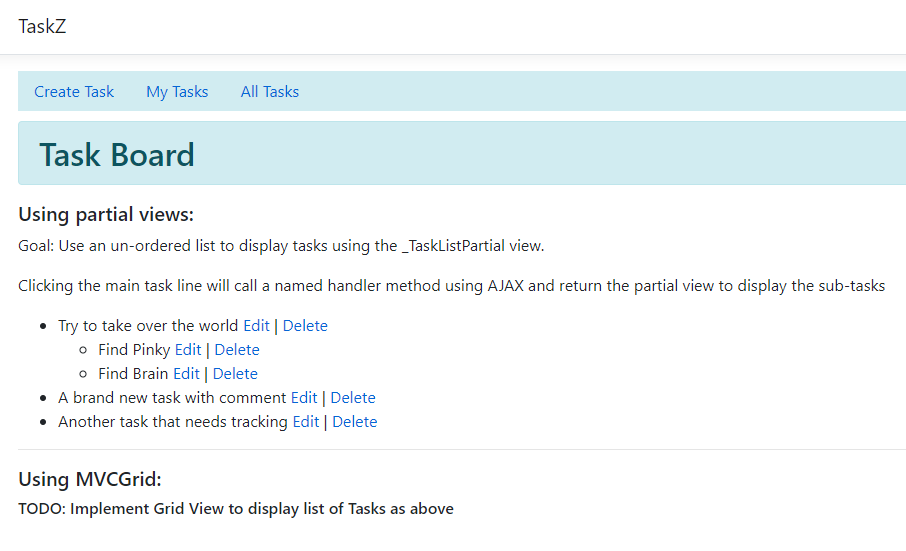The width and height of the screenshot is (906, 551).
Task: Delete the Find Brain sub-task
Action: (235, 374)
